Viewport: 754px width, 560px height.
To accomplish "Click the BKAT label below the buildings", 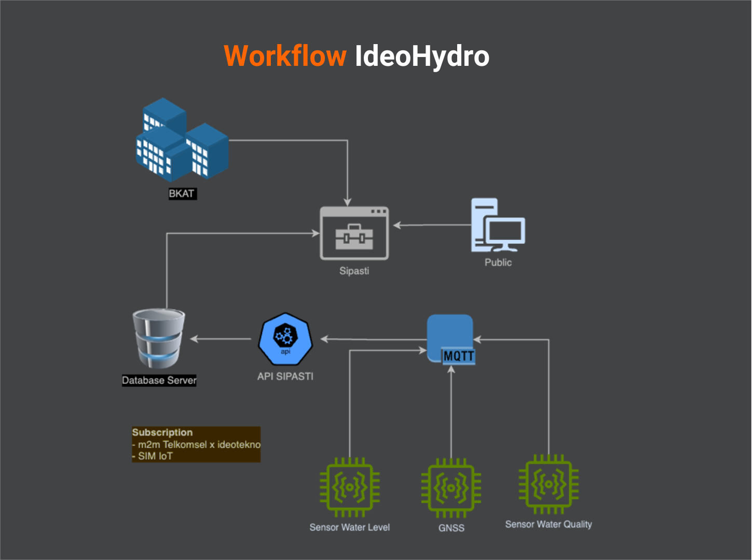I will tap(182, 193).
